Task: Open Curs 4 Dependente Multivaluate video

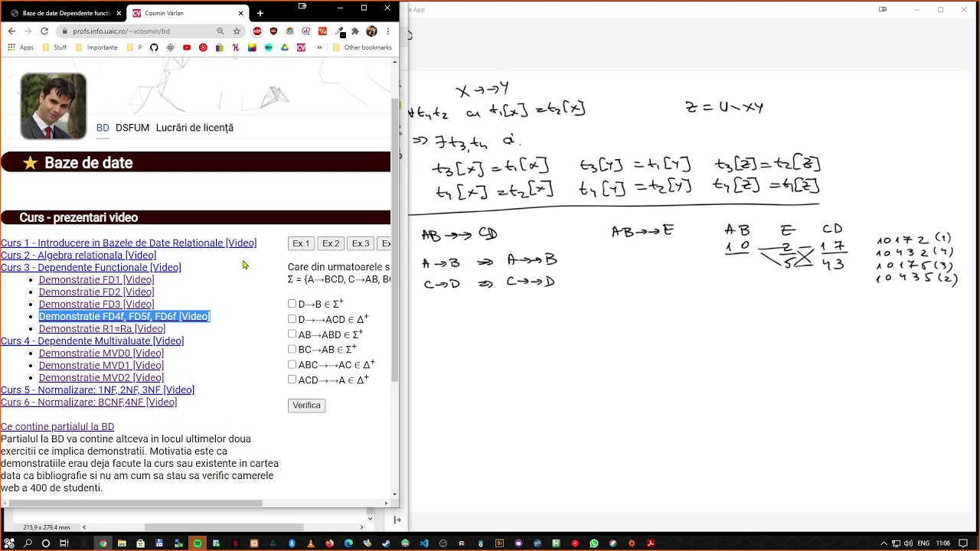Action: click(92, 341)
